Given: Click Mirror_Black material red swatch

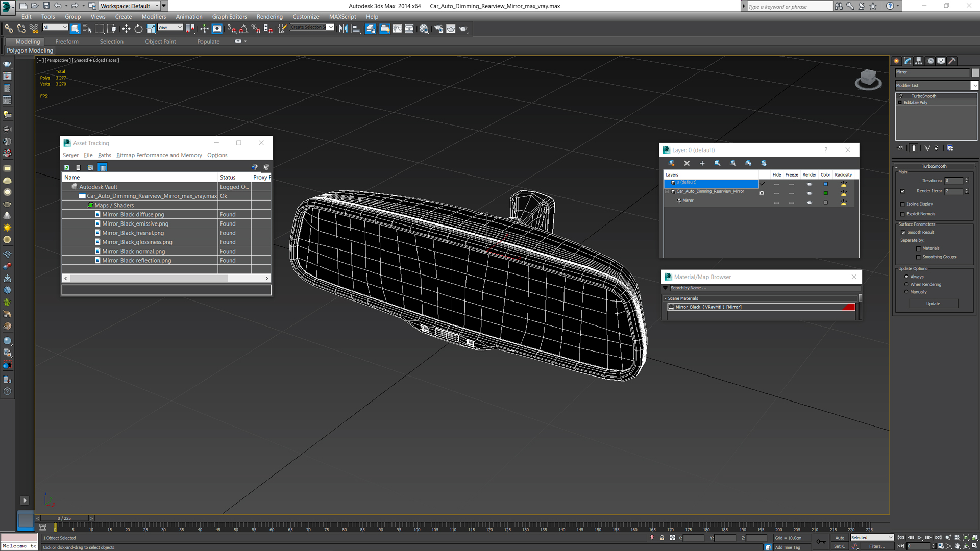Looking at the screenshot, I should [849, 307].
